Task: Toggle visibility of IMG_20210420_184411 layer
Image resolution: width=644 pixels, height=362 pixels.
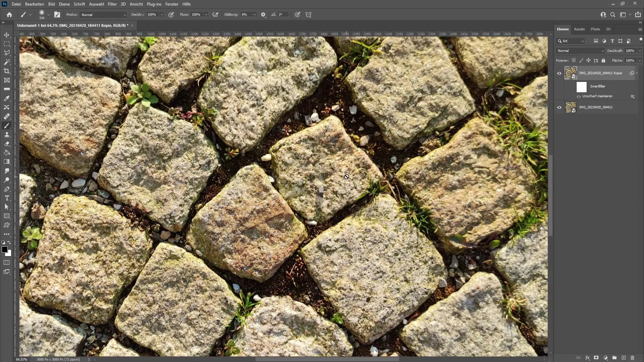Action: coord(559,107)
